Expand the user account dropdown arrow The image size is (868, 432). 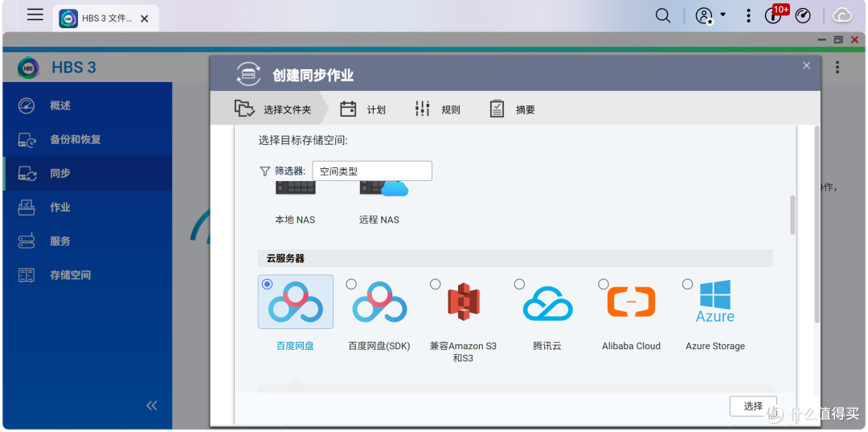pyautogui.click(x=723, y=14)
